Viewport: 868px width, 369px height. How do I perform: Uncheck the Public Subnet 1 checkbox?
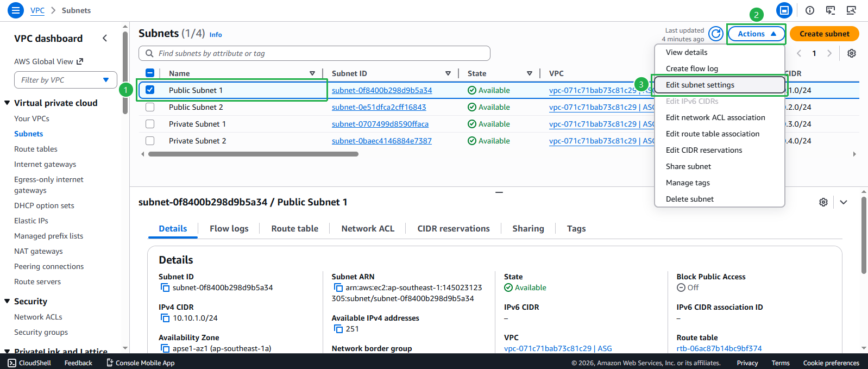150,90
